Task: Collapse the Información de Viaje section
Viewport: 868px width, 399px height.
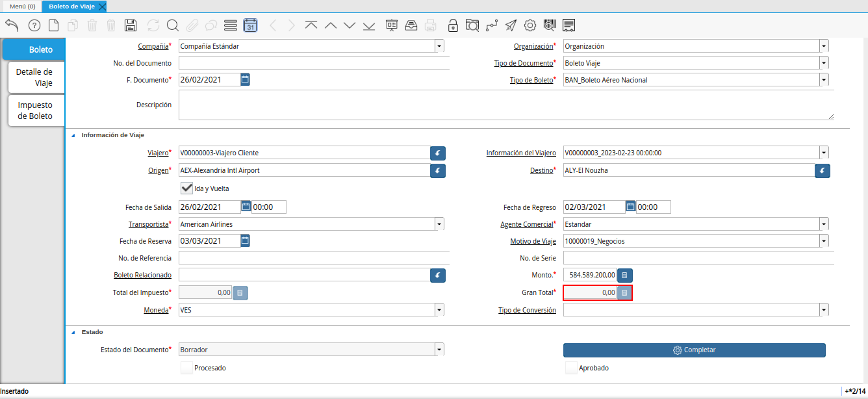Action: click(x=73, y=135)
